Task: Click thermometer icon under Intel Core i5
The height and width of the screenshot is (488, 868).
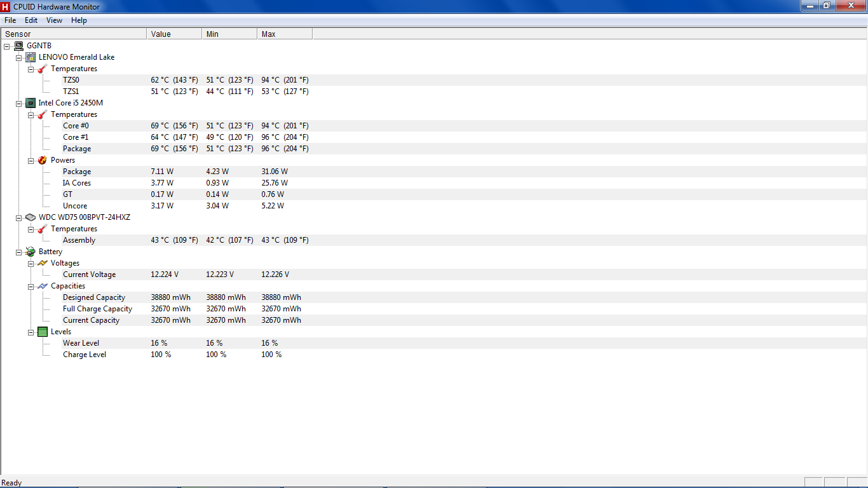Action: tap(43, 114)
